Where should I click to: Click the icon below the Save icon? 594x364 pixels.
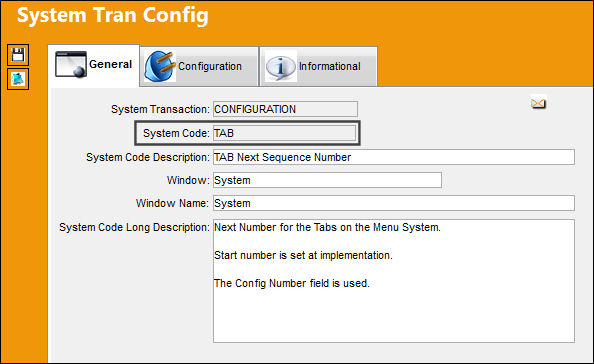coord(18,79)
